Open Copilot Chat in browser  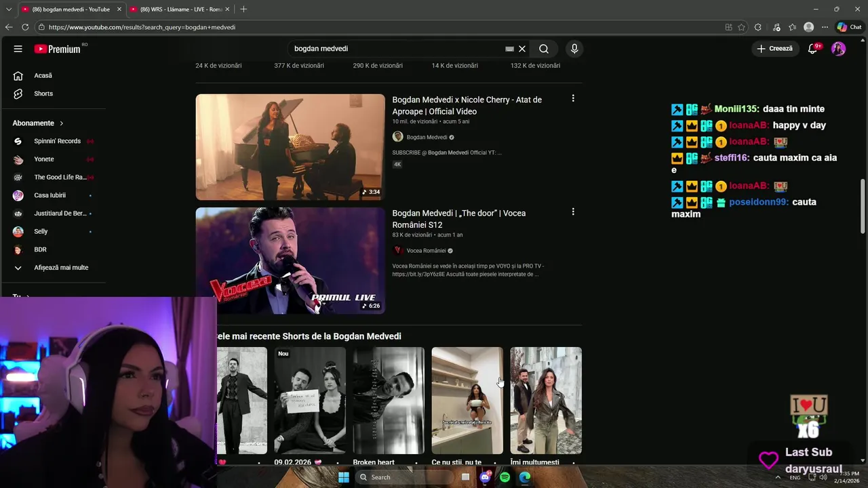click(x=849, y=27)
